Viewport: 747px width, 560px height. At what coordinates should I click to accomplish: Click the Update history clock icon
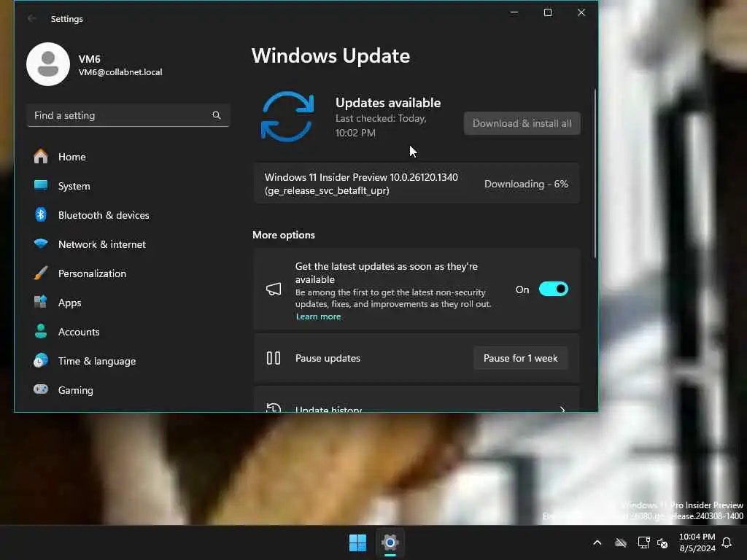[x=274, y=408]
